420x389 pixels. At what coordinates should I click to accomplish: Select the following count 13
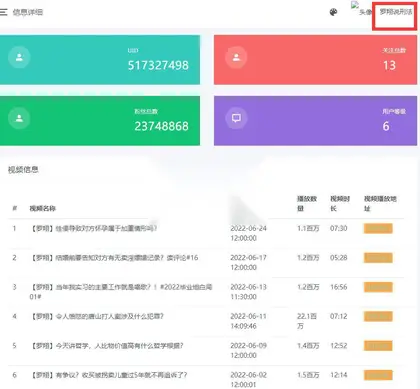[x=389, y=65]
